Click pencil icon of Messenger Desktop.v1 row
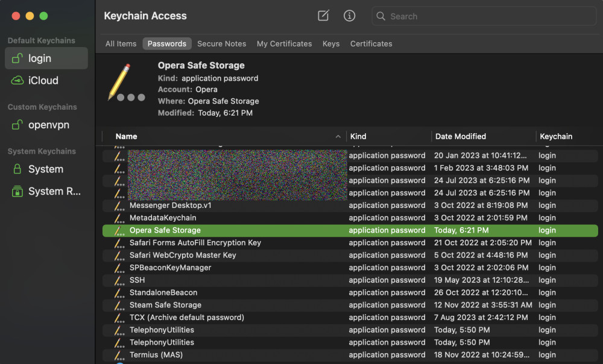This screenshot has width=603, height=364. (x=119, y=206)
